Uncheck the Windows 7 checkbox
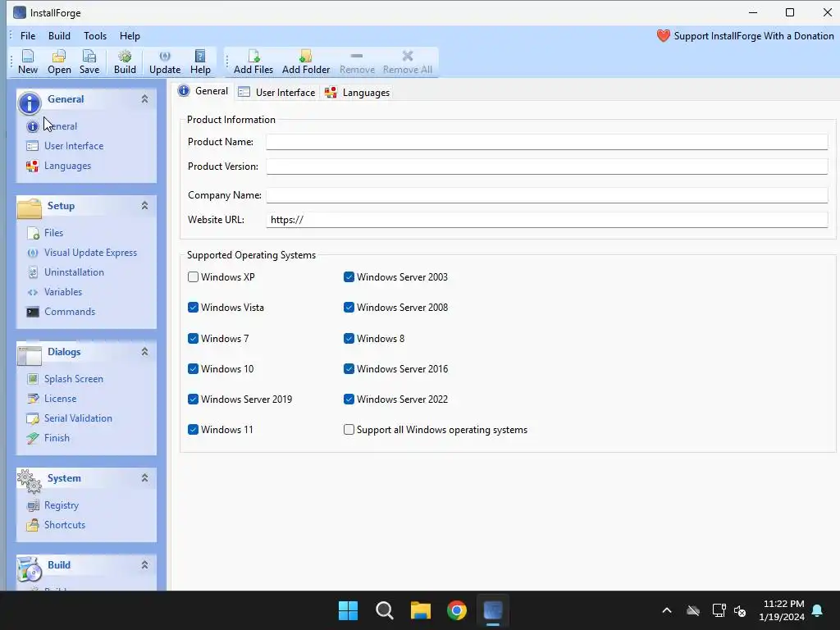The image size is (840, 630). (193, 339)
